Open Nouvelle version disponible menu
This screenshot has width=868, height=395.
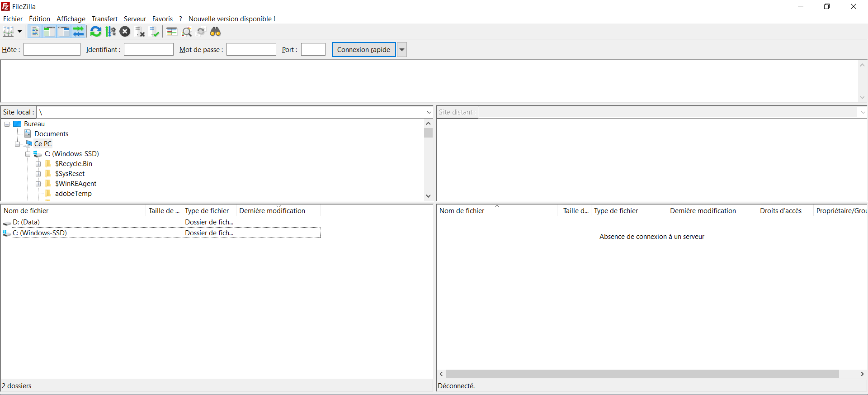point(232,19)
